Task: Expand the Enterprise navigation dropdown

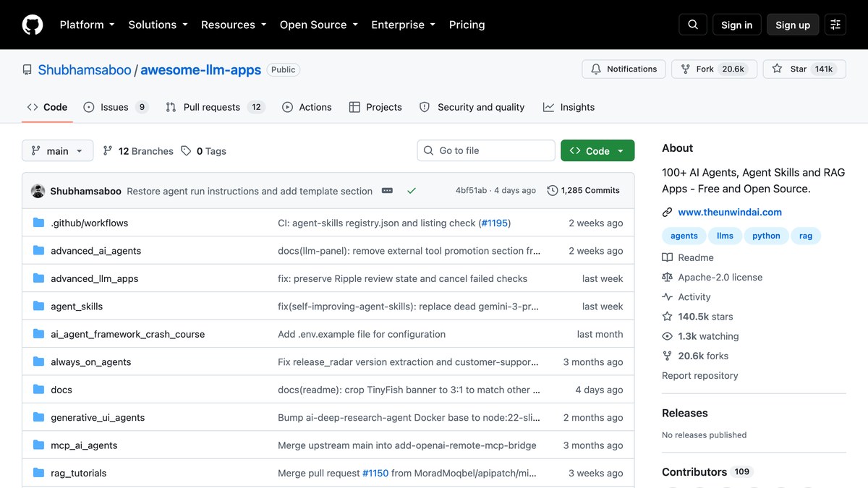Action: click(x=404, y=25)
